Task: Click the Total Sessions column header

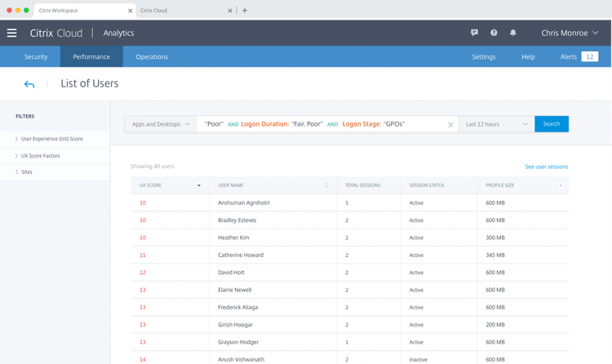Action: click(x=362, y=185)
